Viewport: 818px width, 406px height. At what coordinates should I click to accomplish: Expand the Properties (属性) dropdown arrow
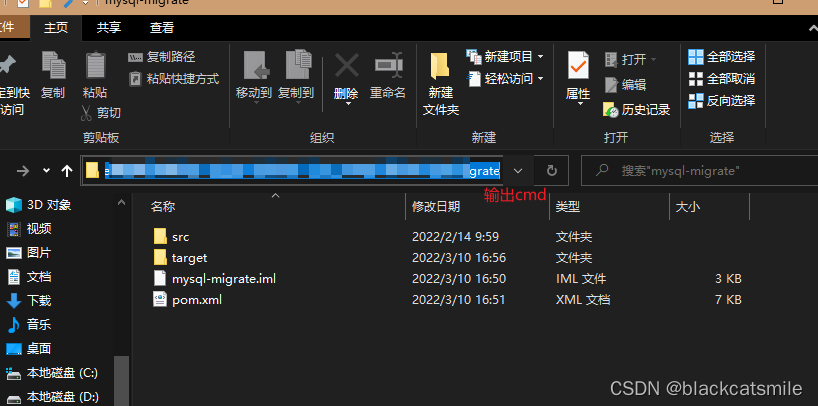(579, 104)
